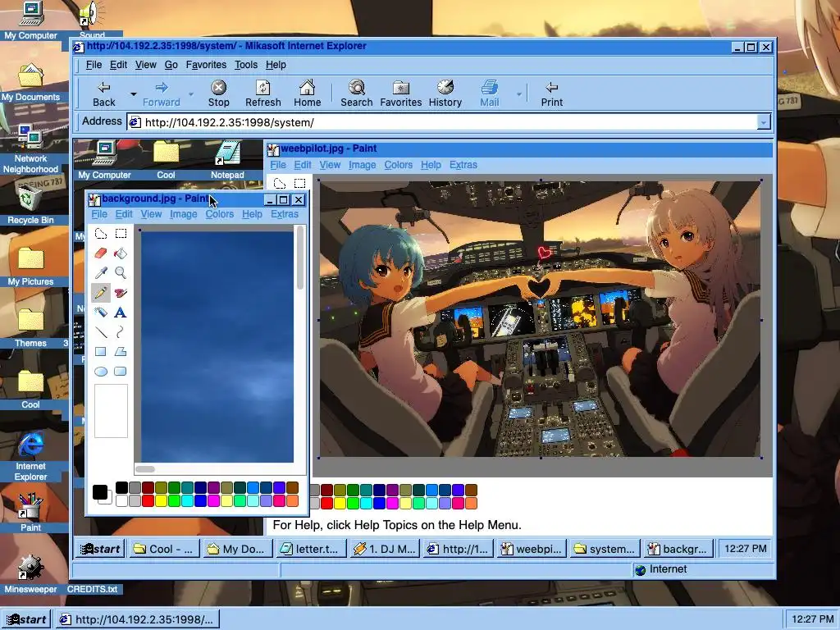This screenshot has width=840, height=630.
Task: Open the Notepad shortcut in inner desktop
Action: pos(228,160)
